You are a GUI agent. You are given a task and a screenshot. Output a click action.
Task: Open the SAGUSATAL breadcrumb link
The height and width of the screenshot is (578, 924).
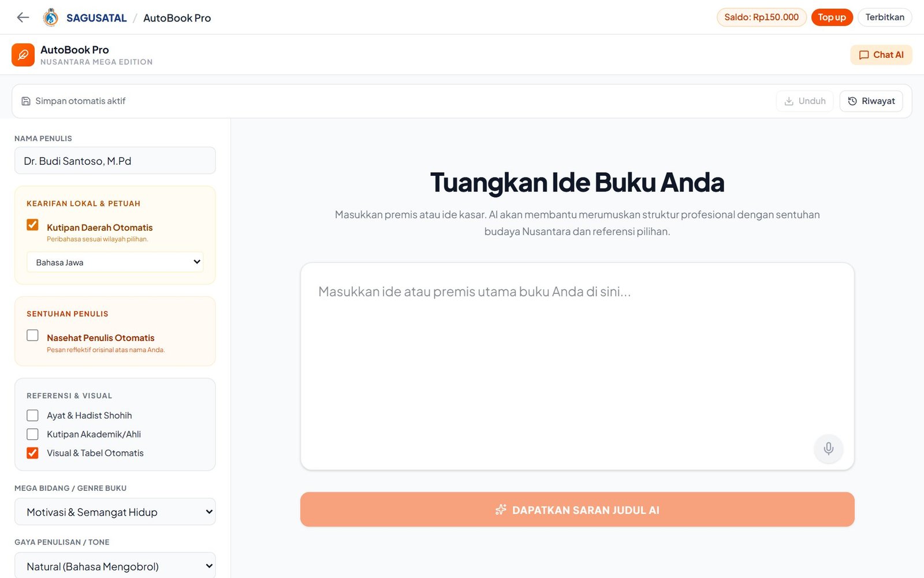(96, 18)
